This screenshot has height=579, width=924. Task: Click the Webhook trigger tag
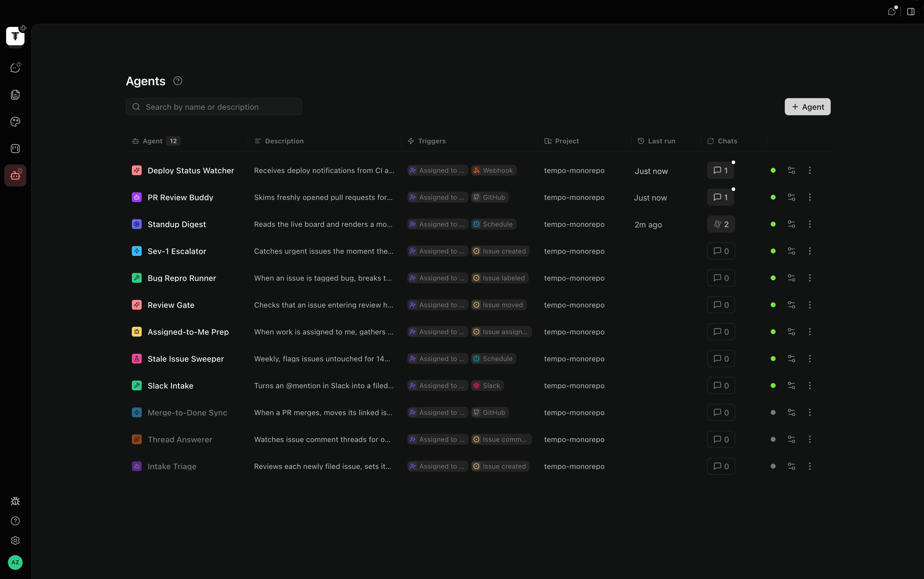point(494,170)
